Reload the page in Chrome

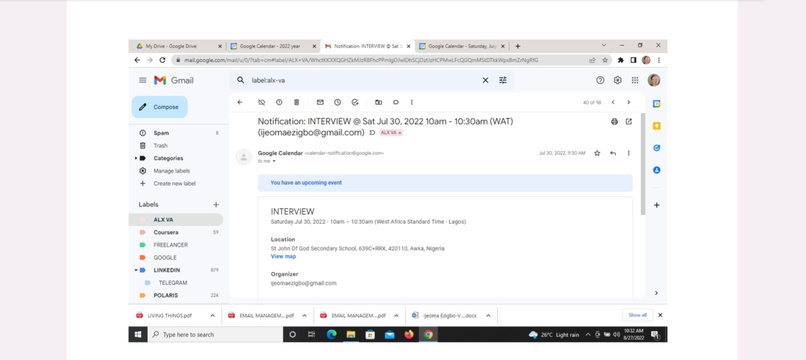click(x=162, y=60)
